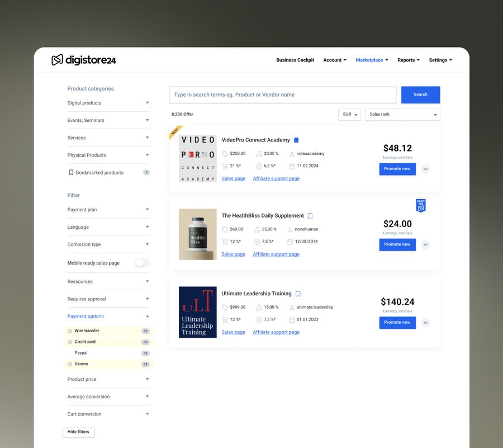Open the Marketplace menu
Screen dimensions: 503x448
tap(372, 60)
